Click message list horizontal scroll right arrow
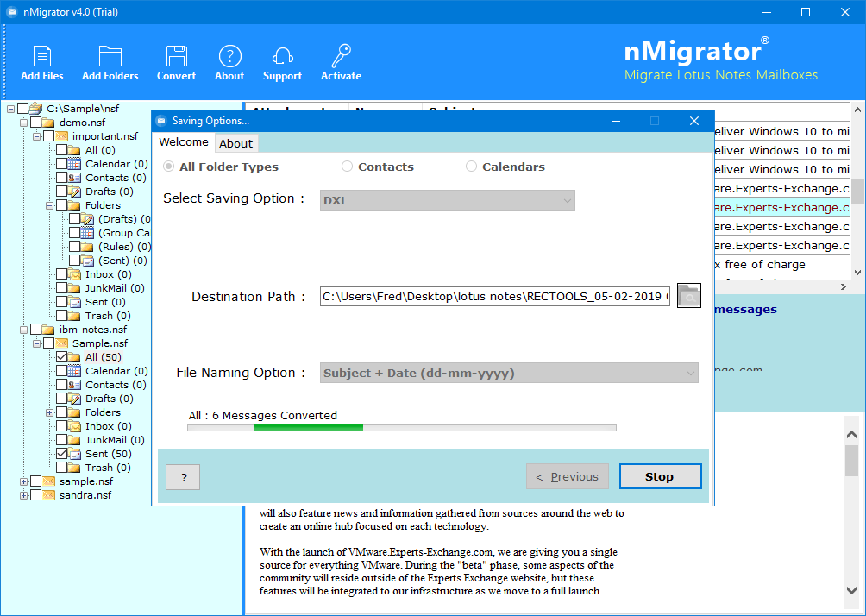Viewport: 866px width, 616px height. click(x=844, y=286)
